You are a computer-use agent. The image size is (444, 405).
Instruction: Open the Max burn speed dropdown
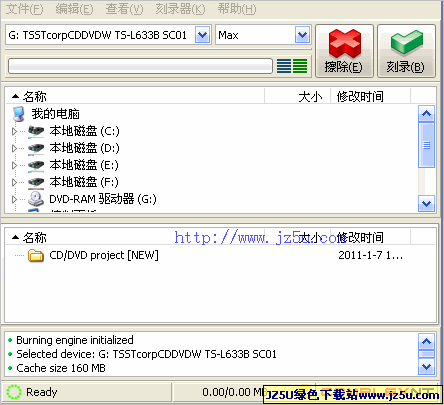click(x=302, y=35)
